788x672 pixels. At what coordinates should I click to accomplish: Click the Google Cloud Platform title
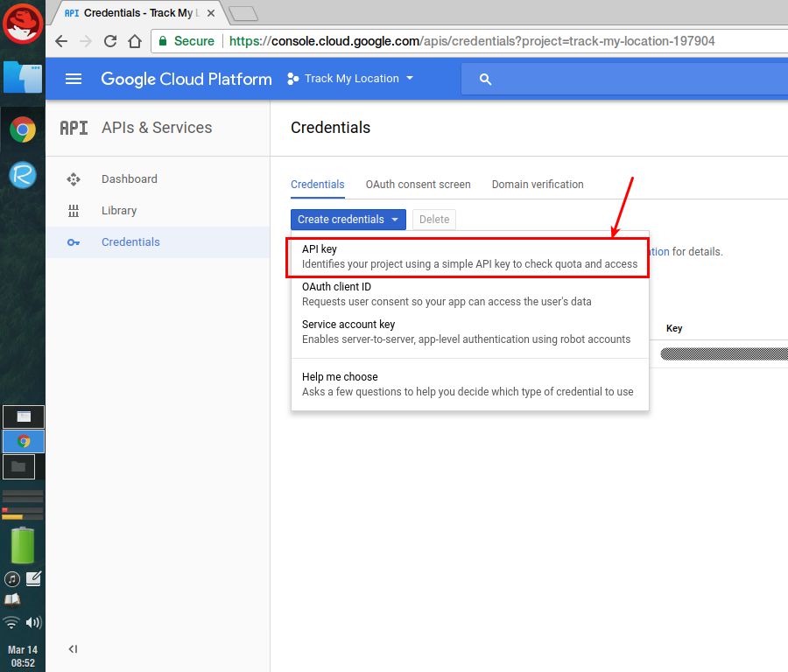[x=186, y=79]
